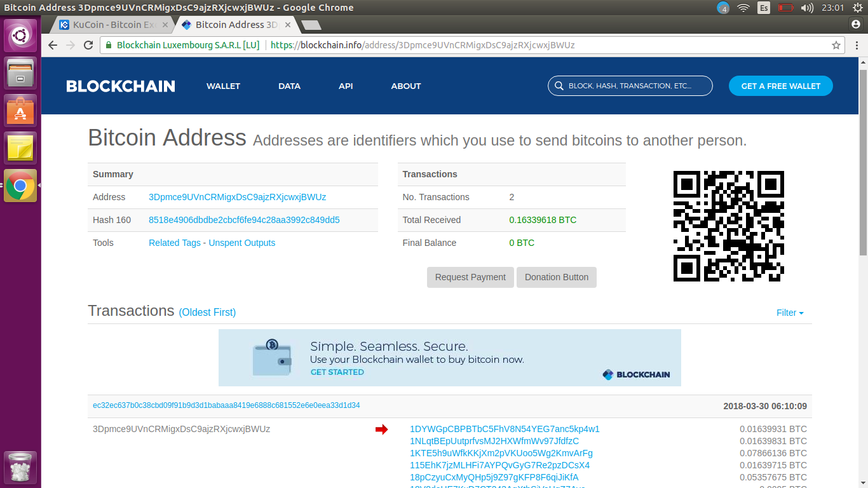Click the 0.01639715 BTC output amount
The image size is (868, 488).
773,465
